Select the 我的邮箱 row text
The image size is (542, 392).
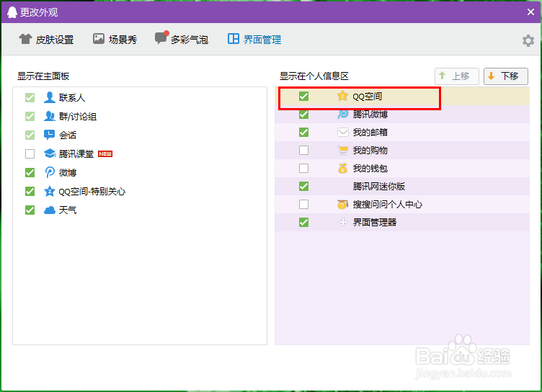pyautogui.click(x=370, y=133)
